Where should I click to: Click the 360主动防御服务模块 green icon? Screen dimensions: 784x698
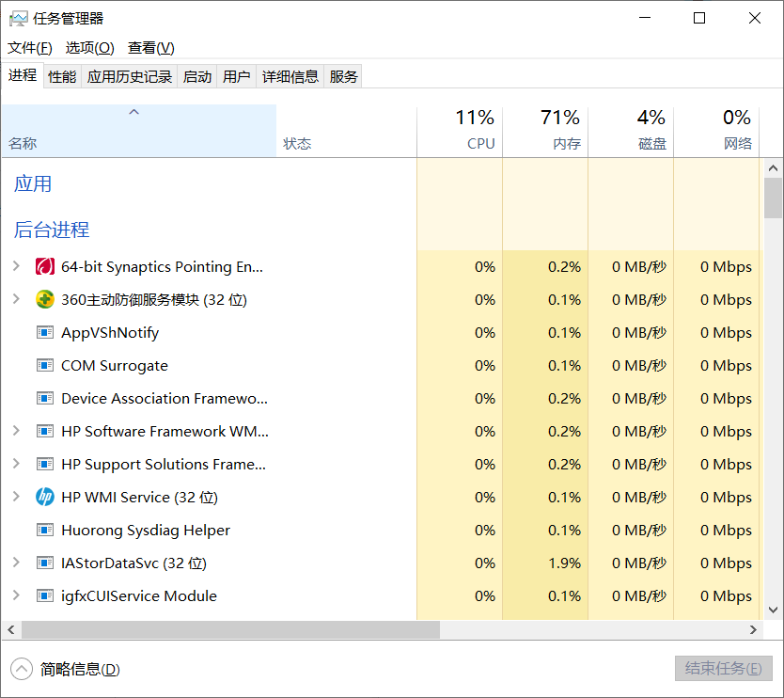pos(45,299)
